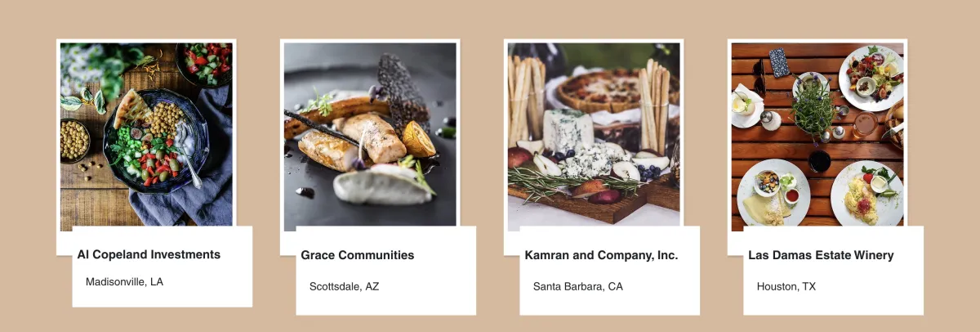The image size is (980, 332).
Task: Open the Kamran and Company info card
Action: (610, 271)
